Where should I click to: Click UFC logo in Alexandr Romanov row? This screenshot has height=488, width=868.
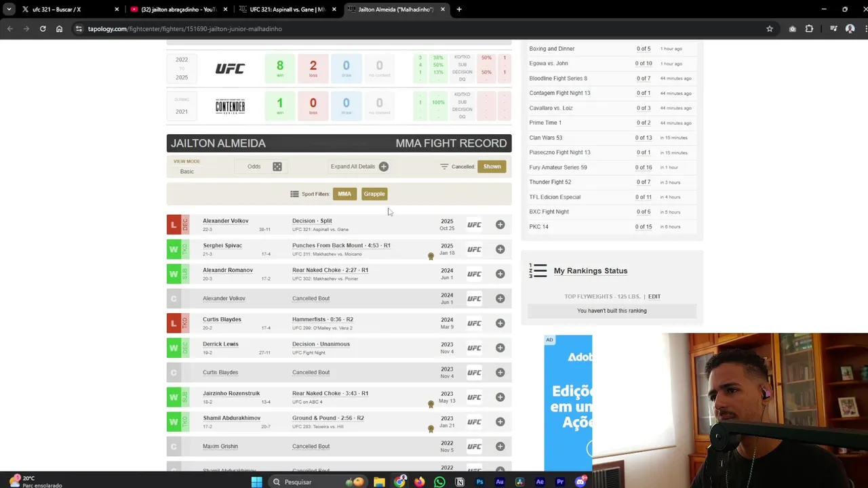pyautogui.click(x=474, y=274)
